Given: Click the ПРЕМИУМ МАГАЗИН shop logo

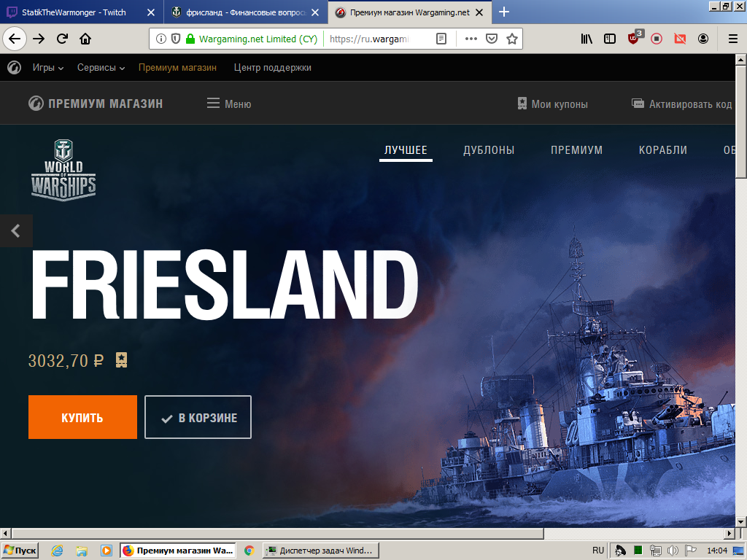Looking at the screenshot, I should 96,104.
